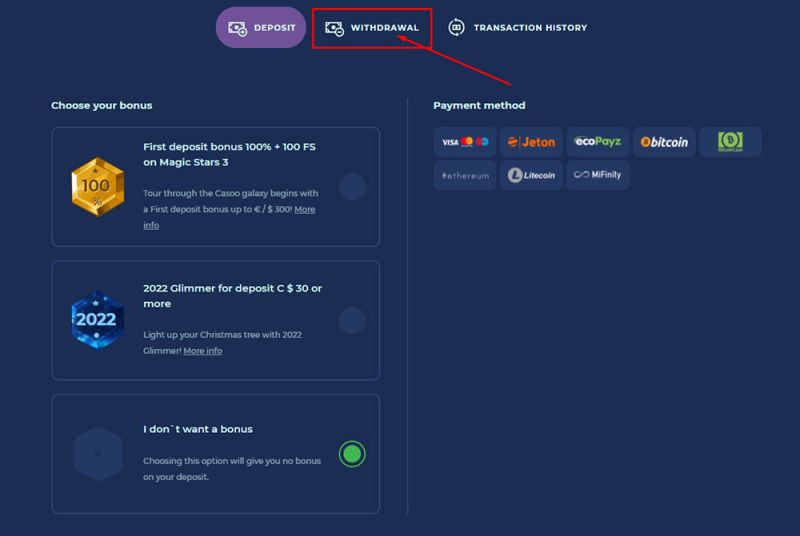The image size is (800, 536).
Task: Pick ecoPayz payment option
Action: pyautogui.click(x=597, y=142)
